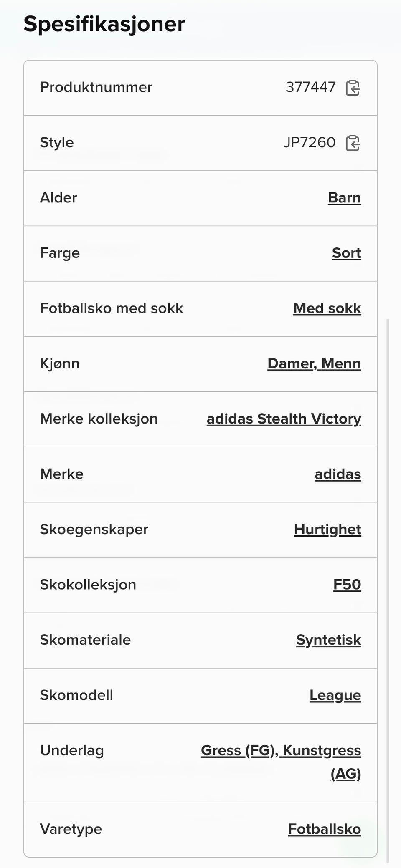Open the F50 shoe collection
The width and height of the screenshot is (401, 868).
(x=347, y=585)
